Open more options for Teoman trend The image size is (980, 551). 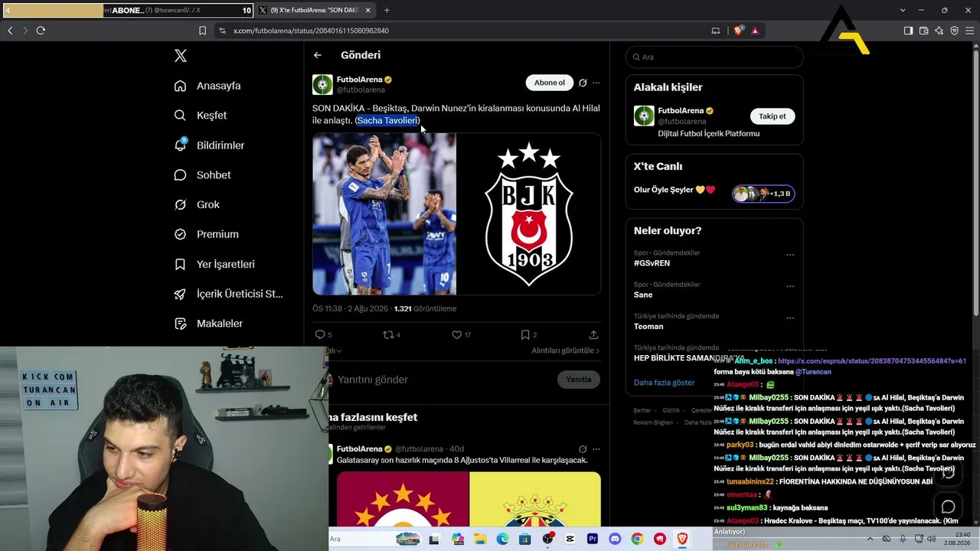(x=790, y=318)
